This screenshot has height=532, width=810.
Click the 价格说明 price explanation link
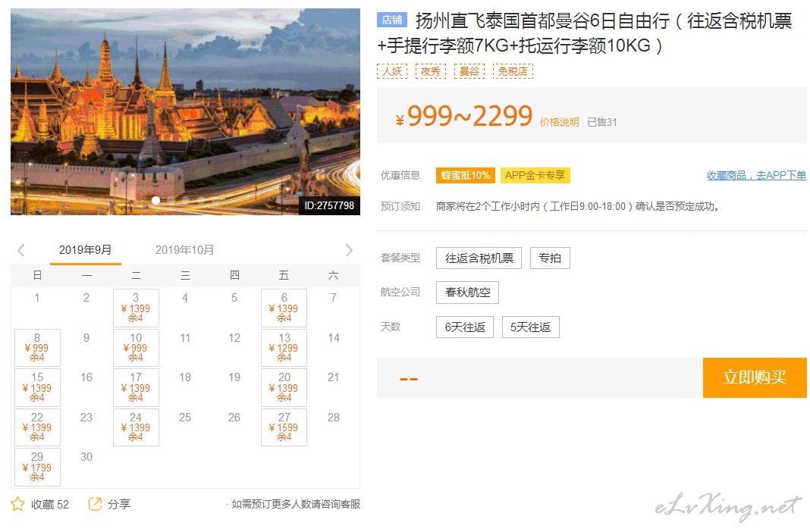[x=560, y=122]
